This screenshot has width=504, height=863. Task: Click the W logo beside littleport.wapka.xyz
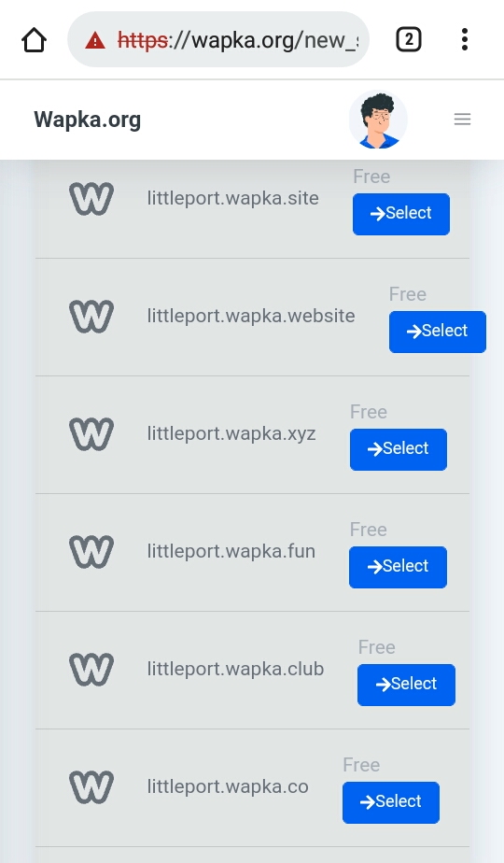point(91,434)
